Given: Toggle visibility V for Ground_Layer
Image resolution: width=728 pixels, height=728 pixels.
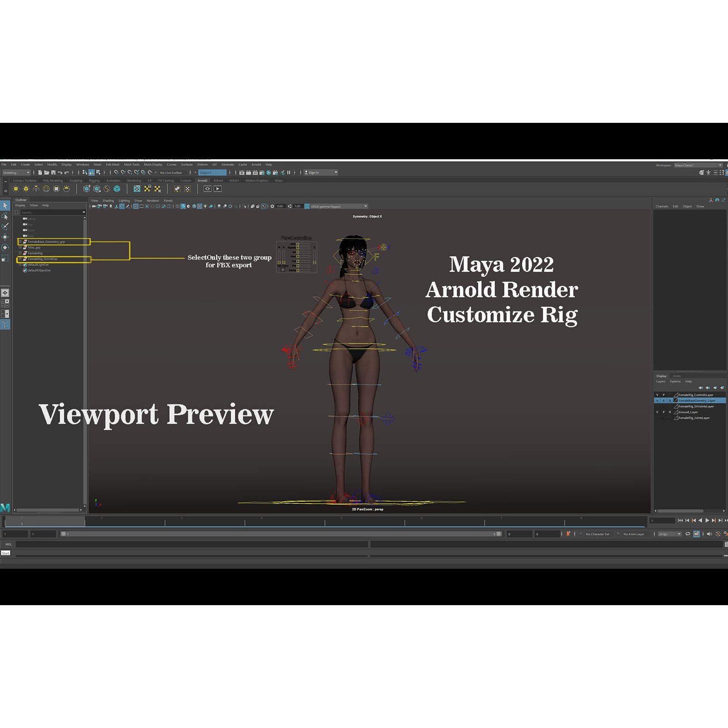Looking at the screenshot, I should (x=657, y=412).
